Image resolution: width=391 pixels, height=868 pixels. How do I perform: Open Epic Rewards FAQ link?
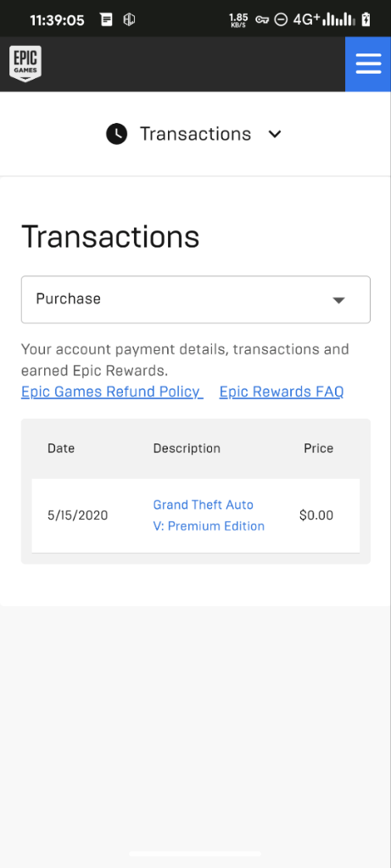[282, 392]
